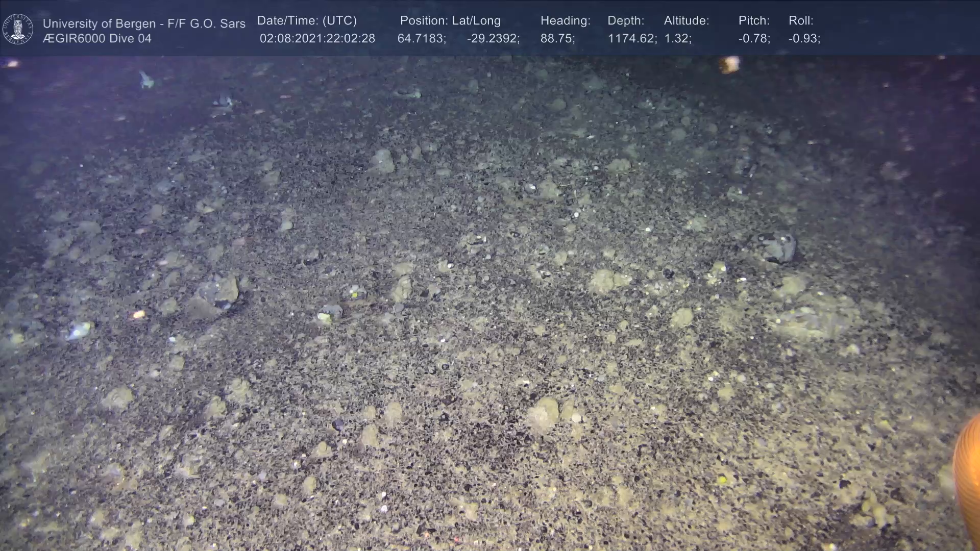Click the 'Date/Time: (UTC)' header
The image size is (980, 551).
tap(307, 21)
